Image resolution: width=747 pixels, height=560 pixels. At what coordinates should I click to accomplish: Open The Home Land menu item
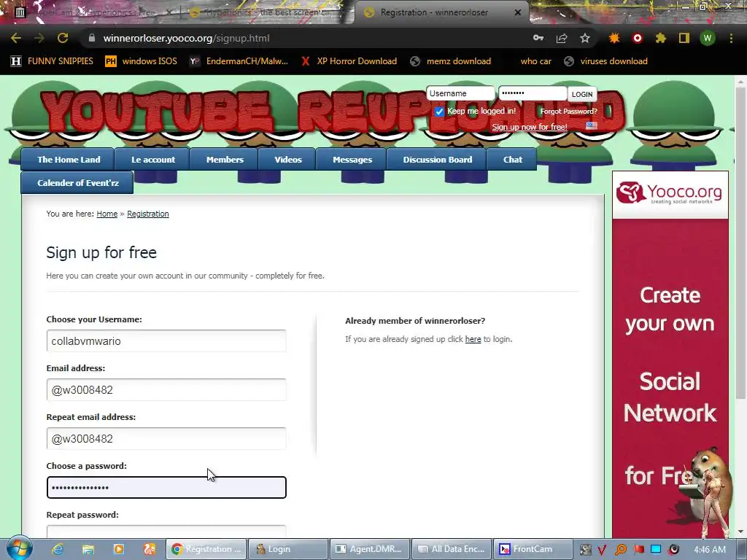(x=69, y=160)
